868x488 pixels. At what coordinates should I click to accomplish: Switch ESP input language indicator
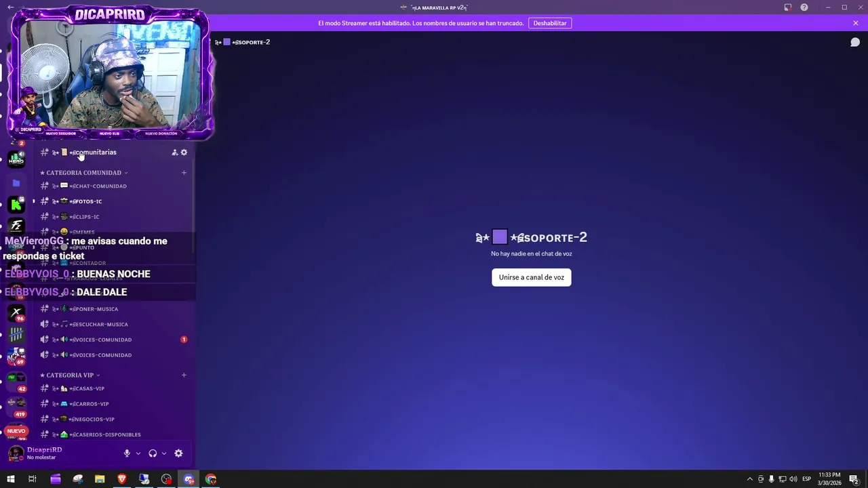pos(807,479)
